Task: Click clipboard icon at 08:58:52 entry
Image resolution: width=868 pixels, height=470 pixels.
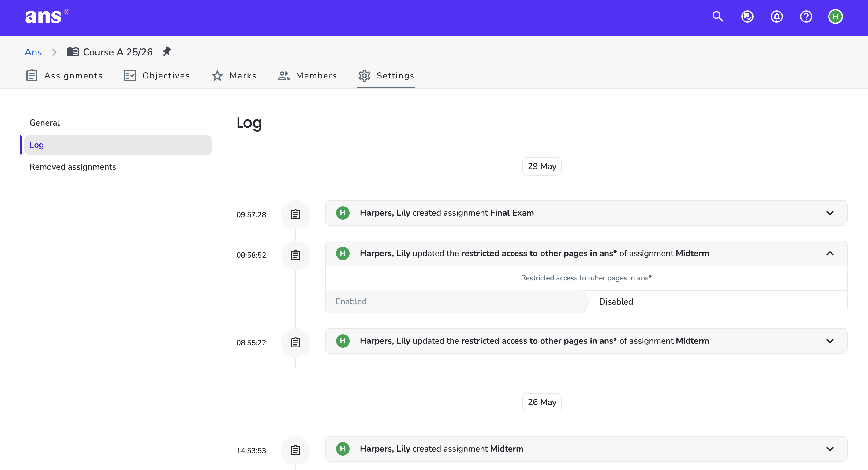Action: (296, 255)
